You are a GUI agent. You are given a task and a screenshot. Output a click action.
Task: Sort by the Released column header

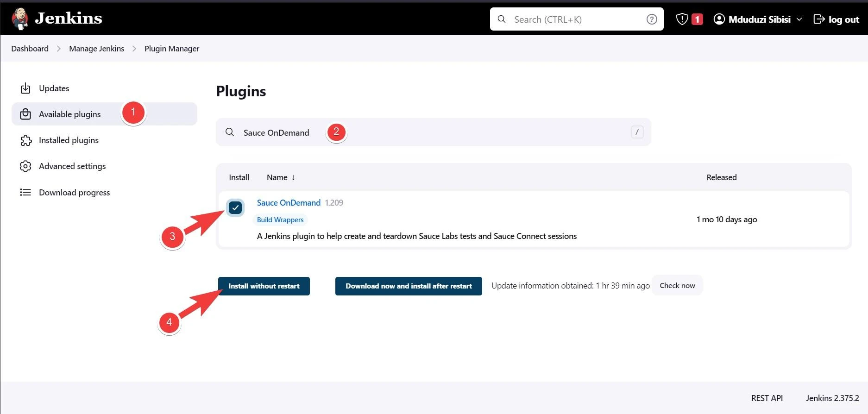(721, 177)
